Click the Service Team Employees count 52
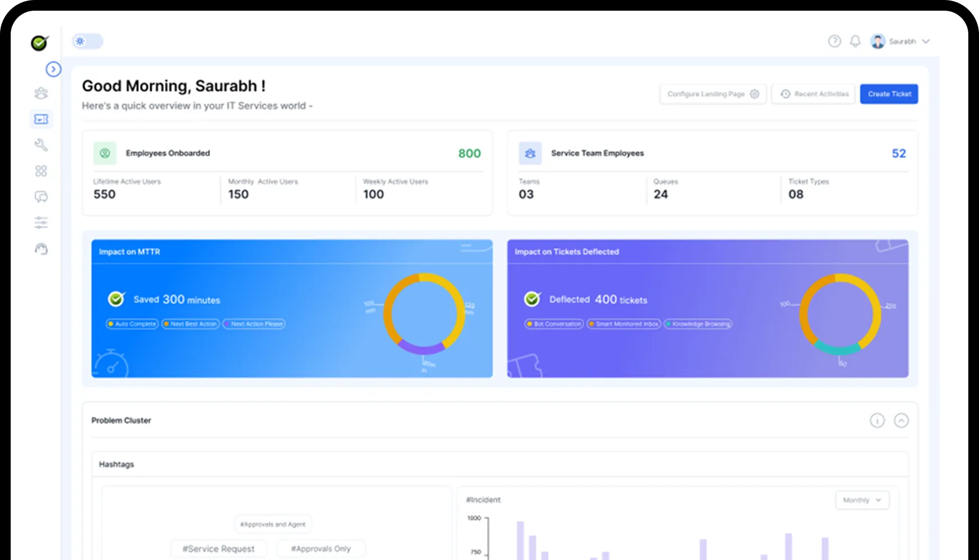 click(899, 153)
